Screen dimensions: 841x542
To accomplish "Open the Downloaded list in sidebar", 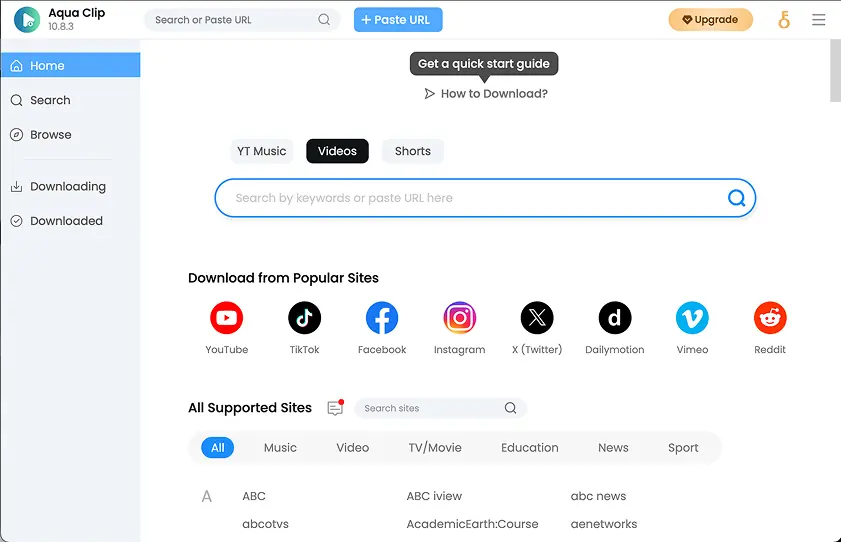I will pyautogui.click(x=70, y=221).
